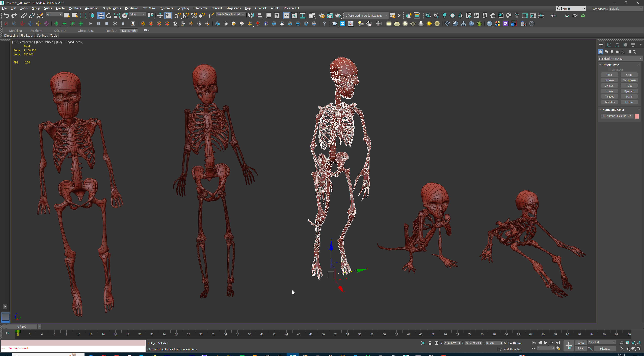Open the Graph Editors menu
Viewport: 644px width, 356px height.
click(112, 8)
